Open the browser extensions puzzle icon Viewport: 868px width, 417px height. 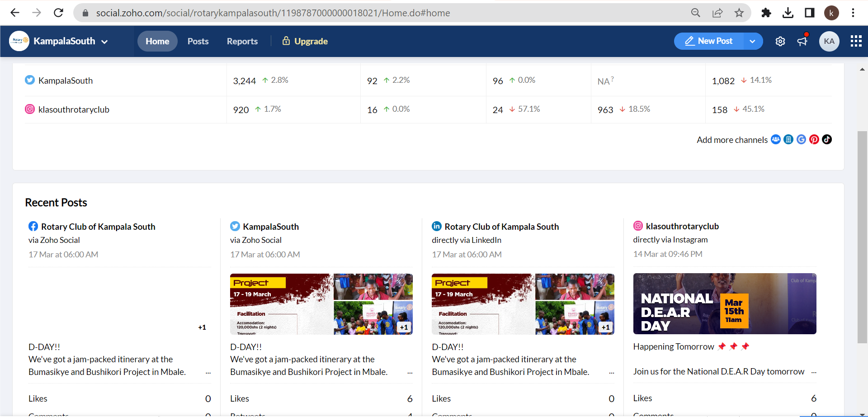coord(766,13)
